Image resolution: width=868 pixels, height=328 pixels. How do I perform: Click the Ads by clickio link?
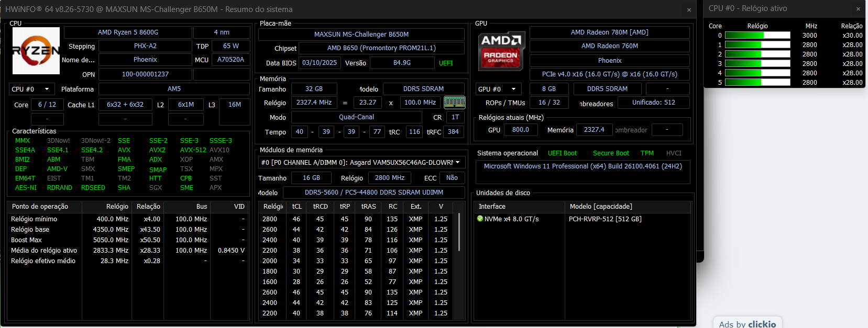pos(748,324)
